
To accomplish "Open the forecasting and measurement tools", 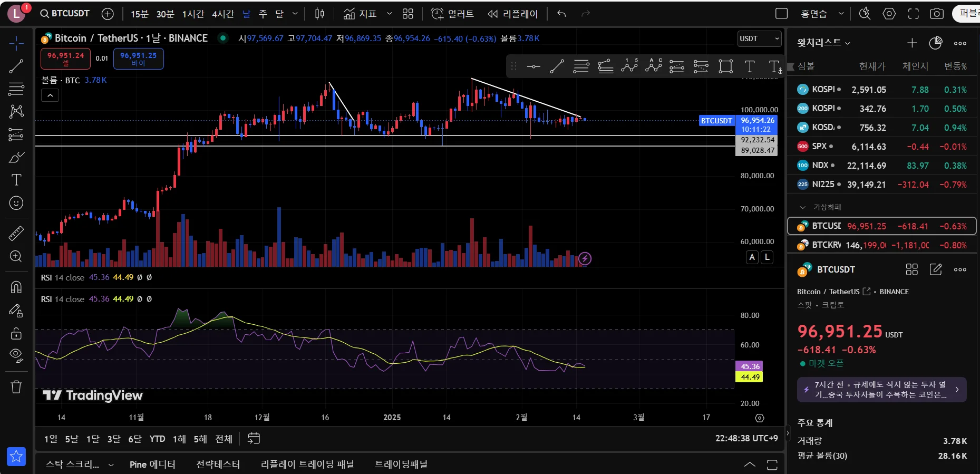I will coord(16,134).
